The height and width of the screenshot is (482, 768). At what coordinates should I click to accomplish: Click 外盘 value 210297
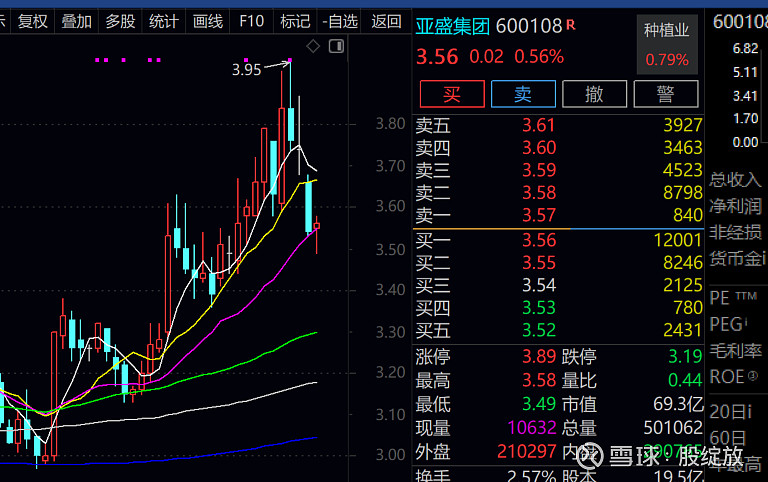click(527, 452)
